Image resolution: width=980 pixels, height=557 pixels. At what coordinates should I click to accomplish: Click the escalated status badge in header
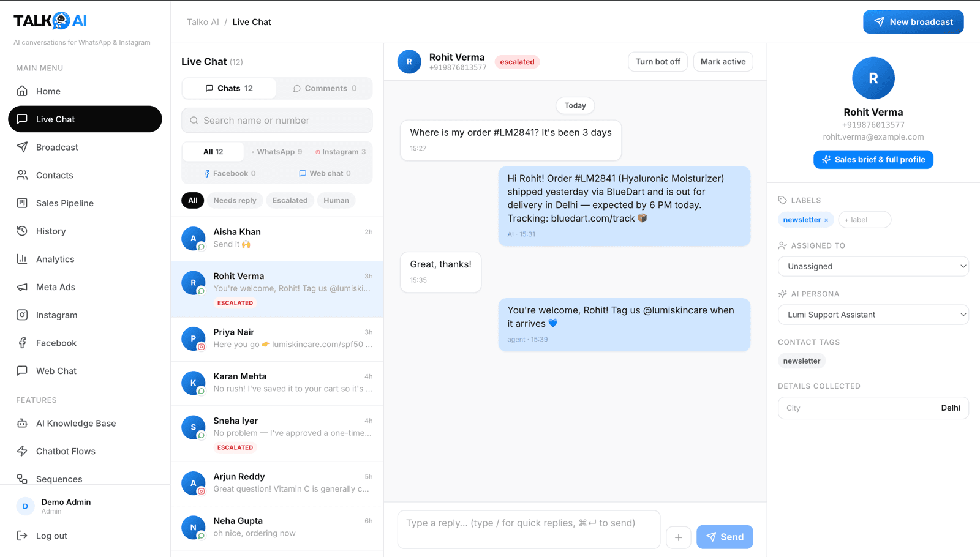(517, 62)
